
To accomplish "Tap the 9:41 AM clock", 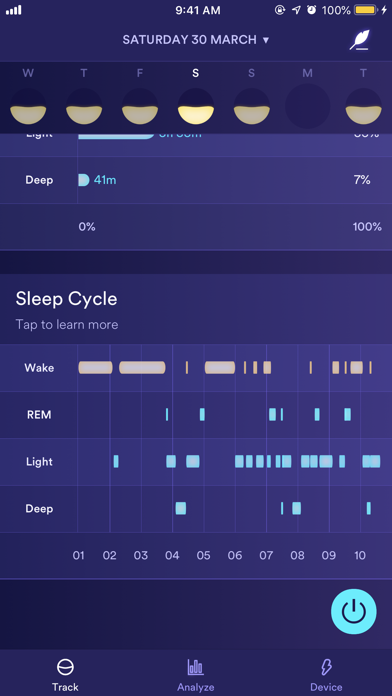I will (x=198, y=10).
